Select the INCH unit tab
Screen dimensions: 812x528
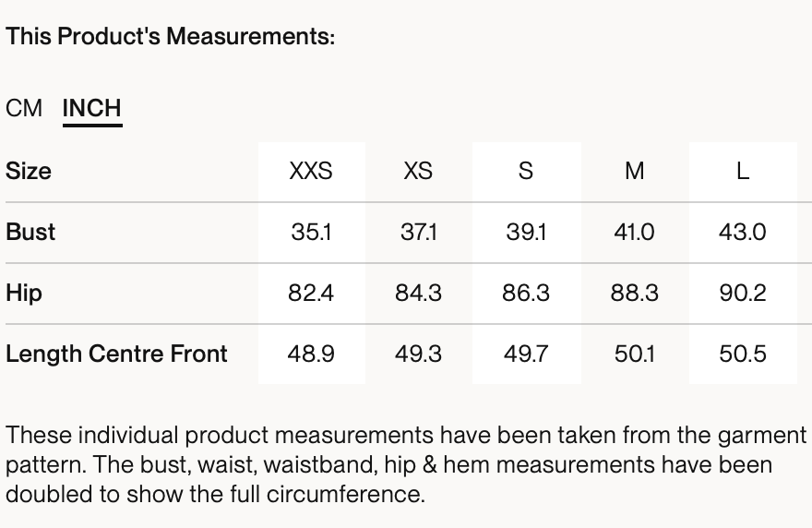click(92, 108)
